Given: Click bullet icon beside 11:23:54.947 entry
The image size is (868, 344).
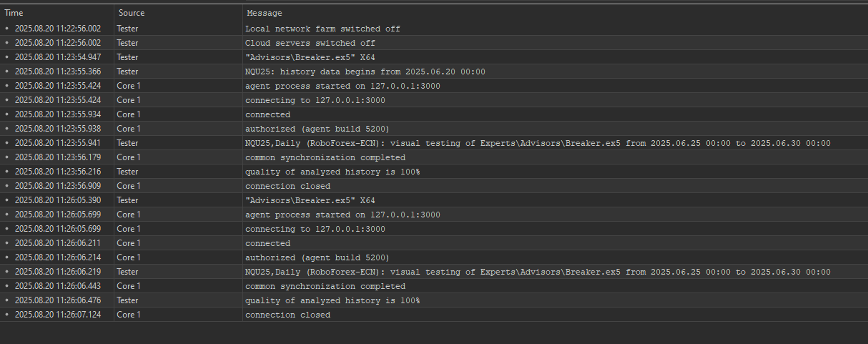Looking at the screenshot, I should click(x=7, y=57).
